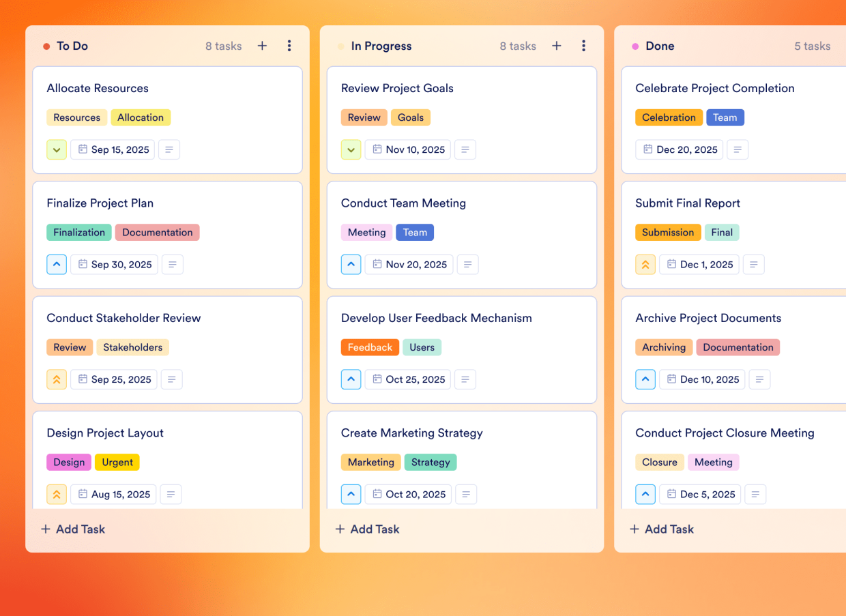Click Add Task in To Do column
The image size is (846, 616).
pos(73,529)
